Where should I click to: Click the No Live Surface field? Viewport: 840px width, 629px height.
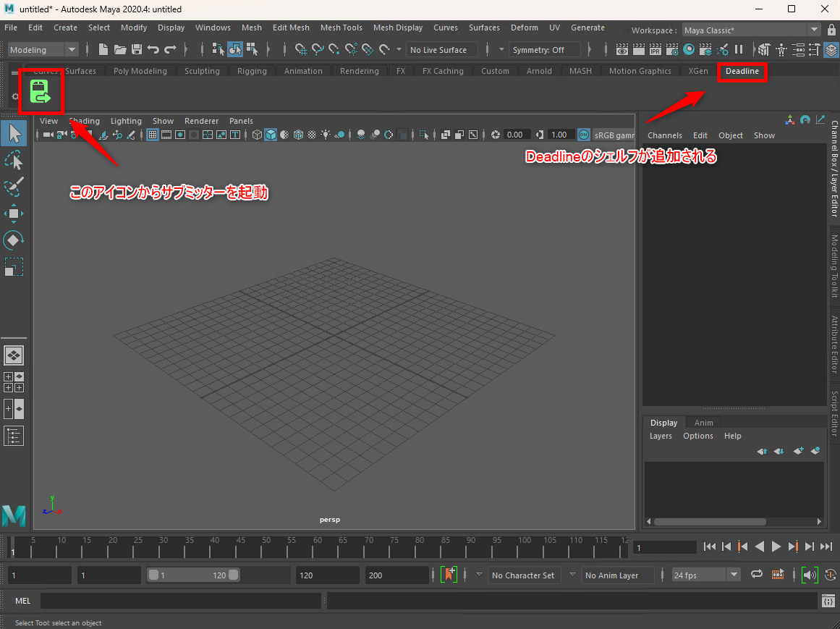[x=441, y=50]
